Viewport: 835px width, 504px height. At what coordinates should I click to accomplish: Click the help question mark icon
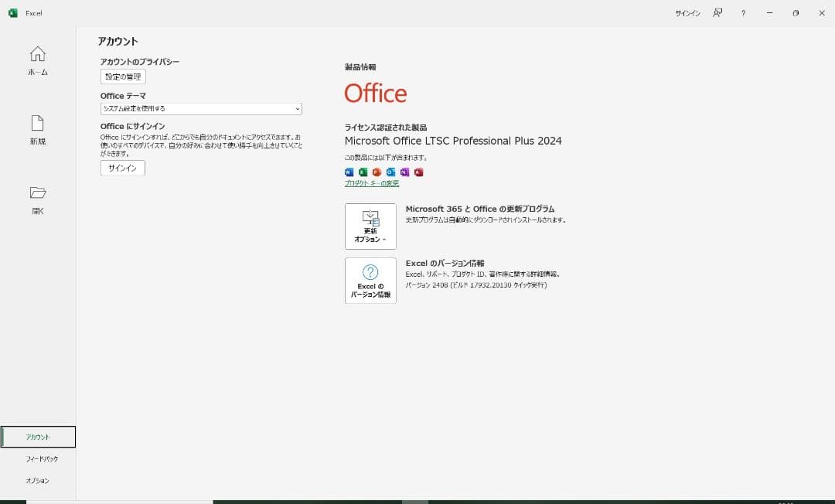(x=743, y=13)
